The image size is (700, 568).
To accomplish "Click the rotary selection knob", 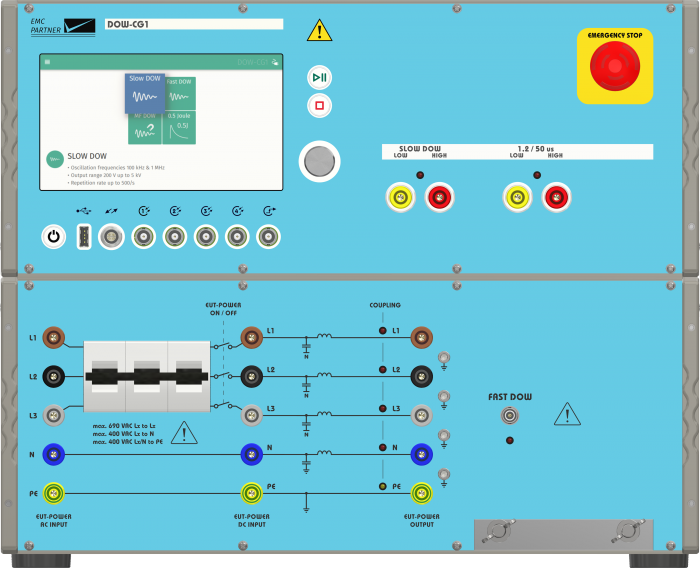I will [319, 161].
